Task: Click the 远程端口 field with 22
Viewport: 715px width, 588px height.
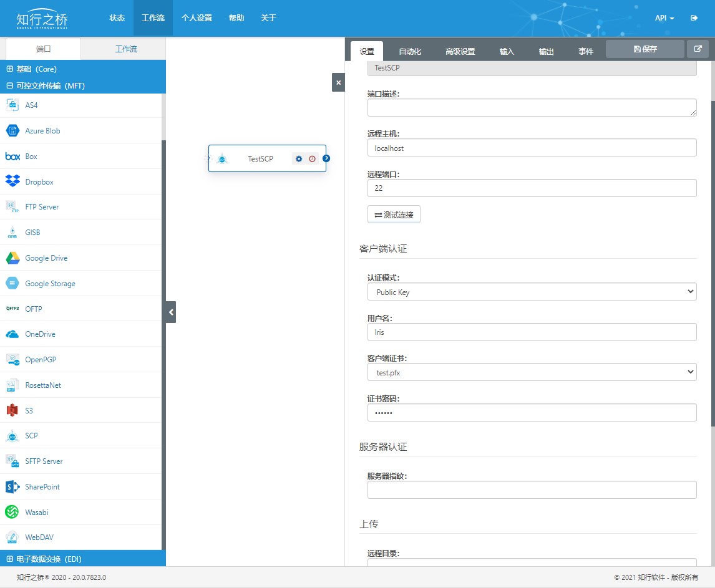Action: point(532,188)
